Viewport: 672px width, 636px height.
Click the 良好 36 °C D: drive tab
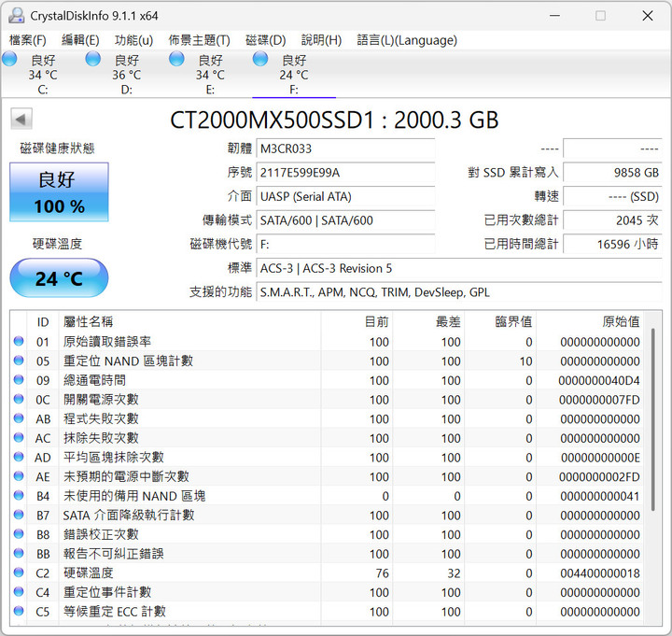tap(126, 74)
